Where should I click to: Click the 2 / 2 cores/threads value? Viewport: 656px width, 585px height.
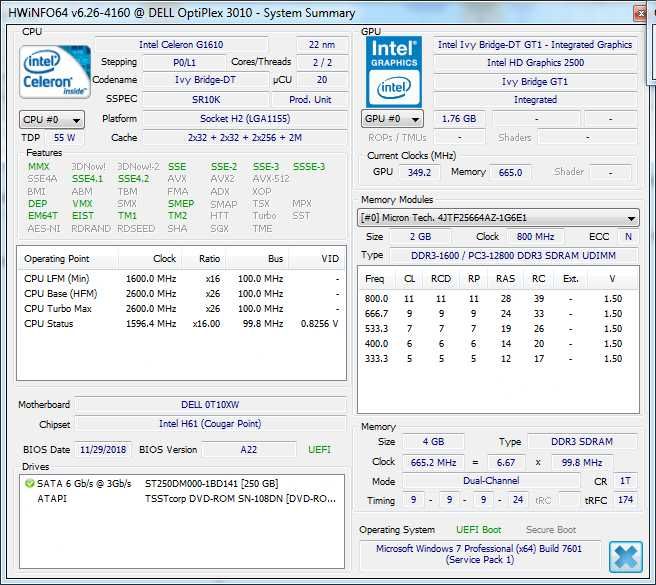[322, 62]
